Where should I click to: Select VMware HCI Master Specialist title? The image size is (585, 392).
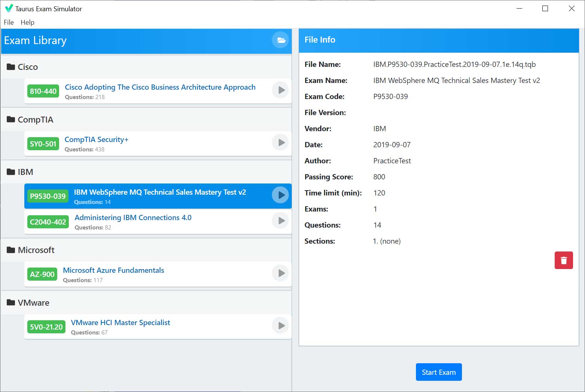pyautogui.click(x=120, y=322)
